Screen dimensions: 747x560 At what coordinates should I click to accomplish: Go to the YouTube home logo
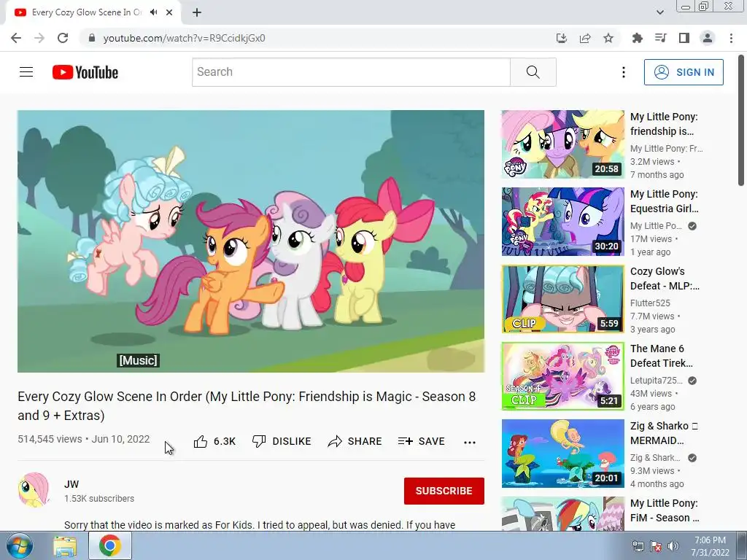(x=85, y=72)
